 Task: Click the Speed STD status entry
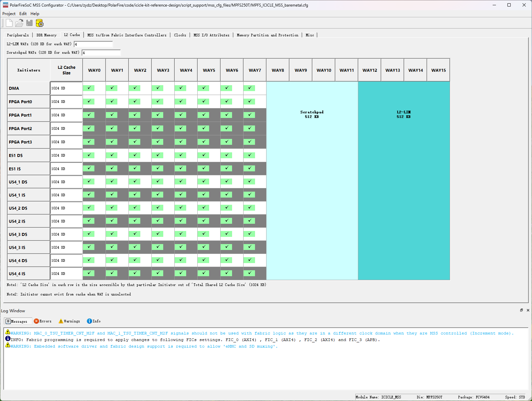click(x=515, y=397)
